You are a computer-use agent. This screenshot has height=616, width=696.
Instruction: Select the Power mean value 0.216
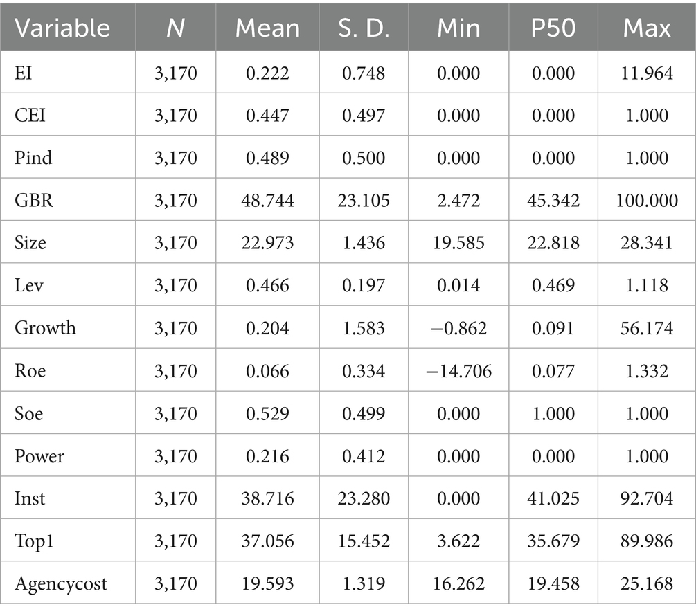tap(267, 456)
